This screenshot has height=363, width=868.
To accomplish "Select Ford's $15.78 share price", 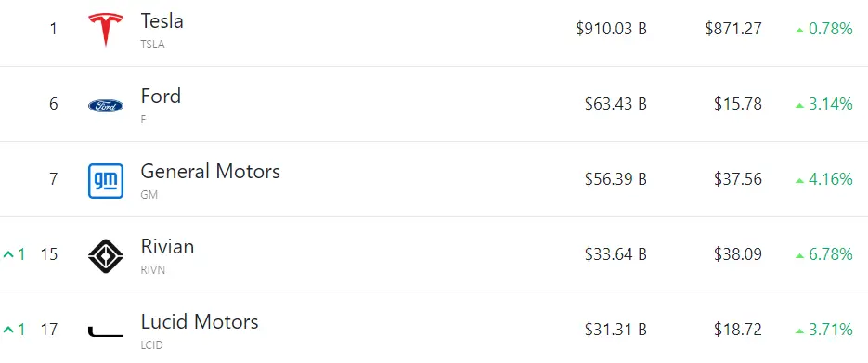I will point(738,103).
